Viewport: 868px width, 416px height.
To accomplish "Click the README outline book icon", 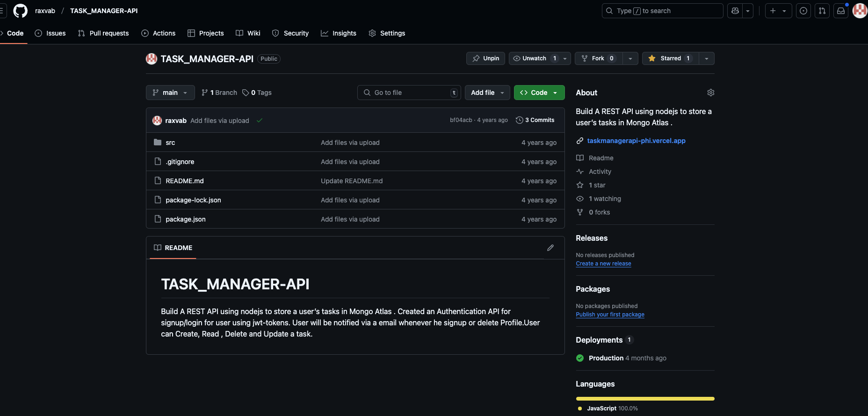I will click(x=158, y=248).
